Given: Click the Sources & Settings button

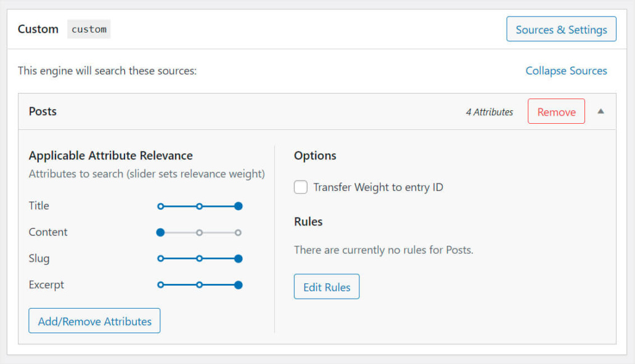Looking at the screenshot, I should point(561,29).
